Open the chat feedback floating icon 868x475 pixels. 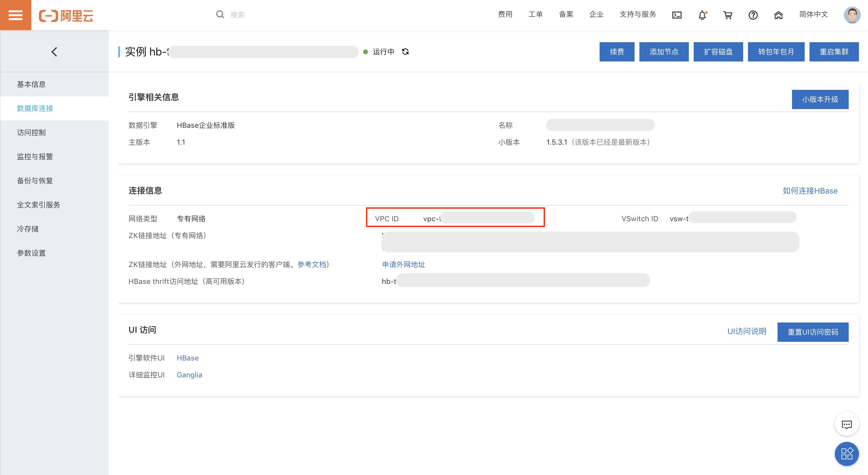pyautogui.click(x=846, y=424)
